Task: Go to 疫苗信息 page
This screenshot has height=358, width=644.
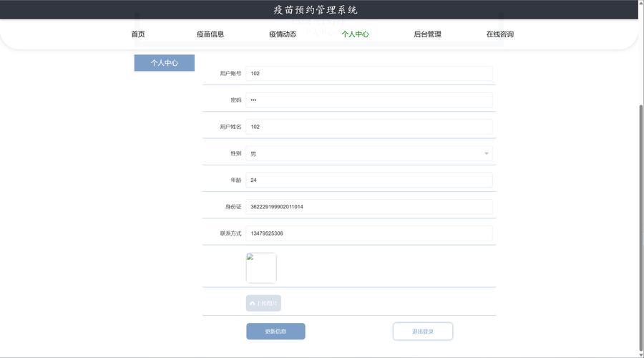Action: 210,34
